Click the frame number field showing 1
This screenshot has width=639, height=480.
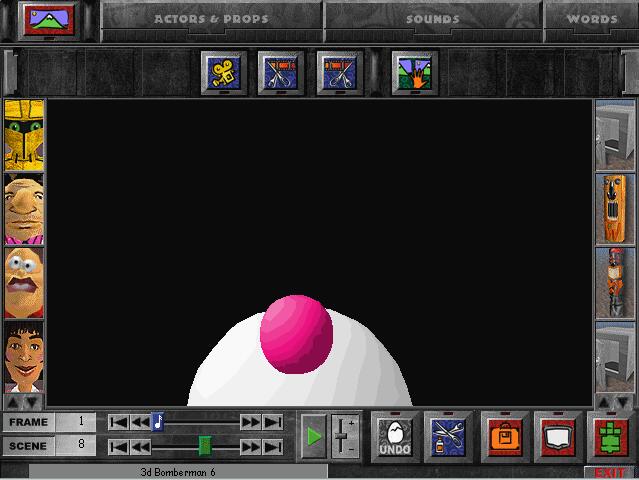point(76,422)
